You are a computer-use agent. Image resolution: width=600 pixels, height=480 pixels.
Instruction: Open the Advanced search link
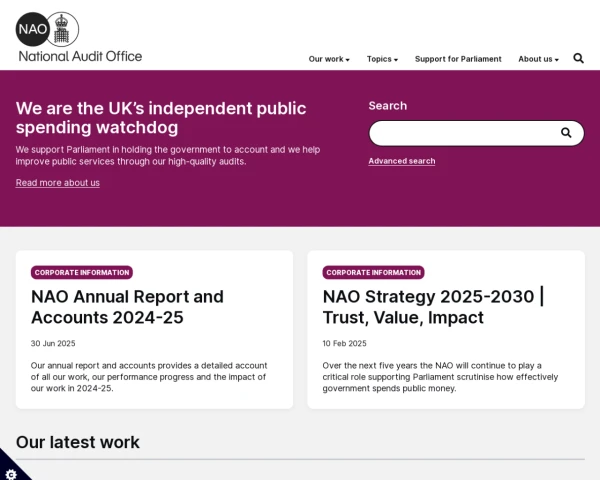(402, 161)
